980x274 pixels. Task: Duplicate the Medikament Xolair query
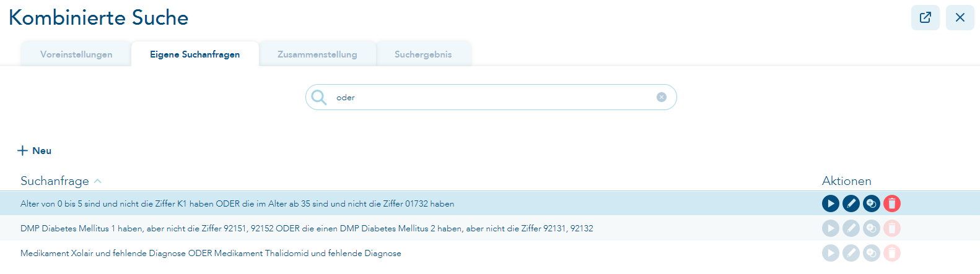point(872,253)
